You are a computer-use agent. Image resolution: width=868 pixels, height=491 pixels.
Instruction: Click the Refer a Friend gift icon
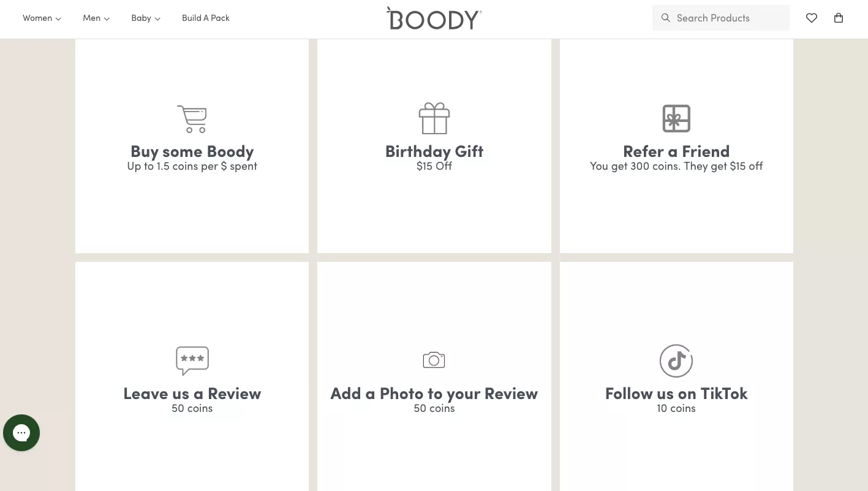(676, 118)
